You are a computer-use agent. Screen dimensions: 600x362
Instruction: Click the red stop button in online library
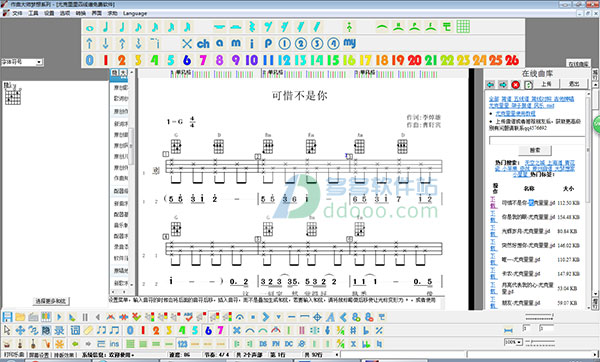pos(515,85)
